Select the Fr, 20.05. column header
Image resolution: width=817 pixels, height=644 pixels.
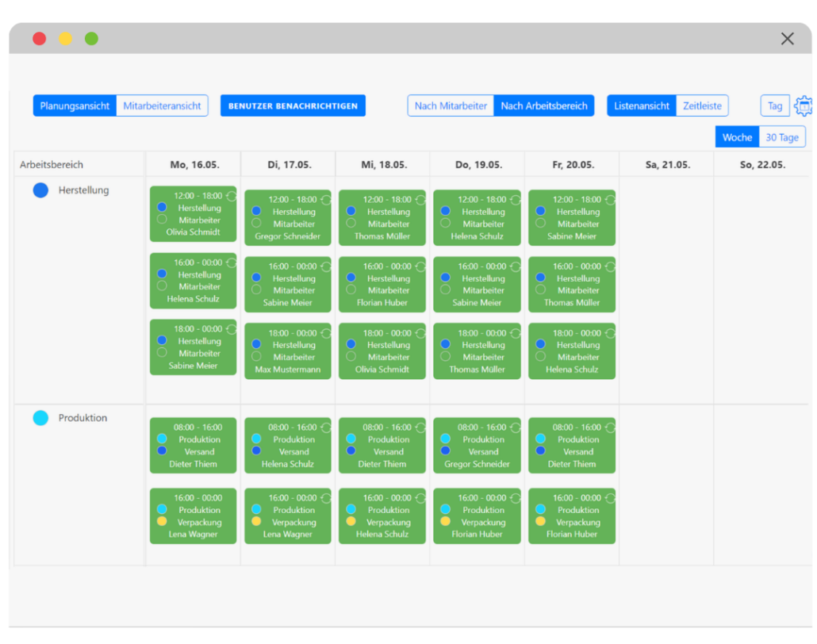573,165
